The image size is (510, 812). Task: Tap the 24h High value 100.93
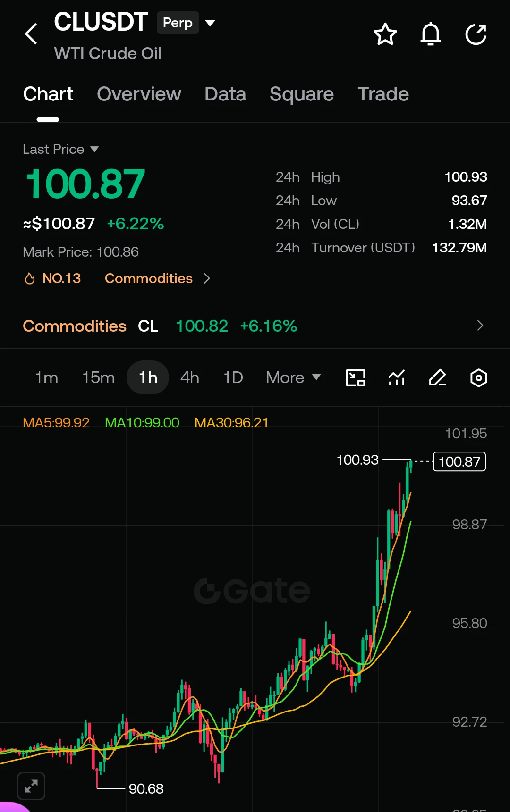click(466, 177)
